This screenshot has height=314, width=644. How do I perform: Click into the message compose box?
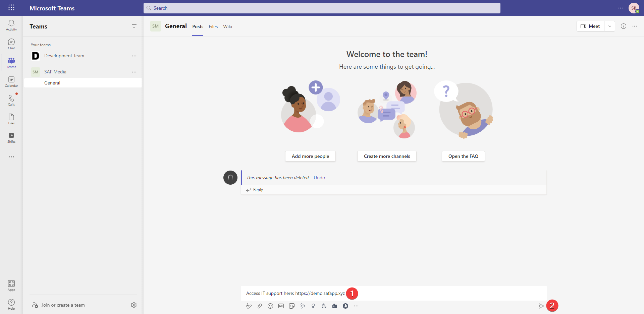tap(394, 293)
